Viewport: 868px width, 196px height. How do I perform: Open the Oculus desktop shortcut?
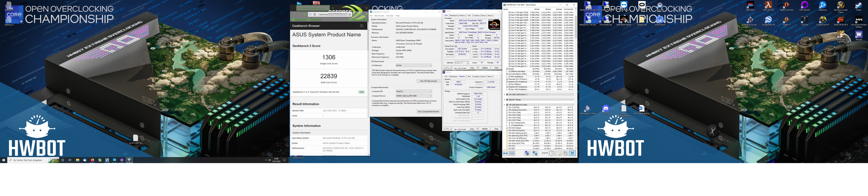[642, 6]
